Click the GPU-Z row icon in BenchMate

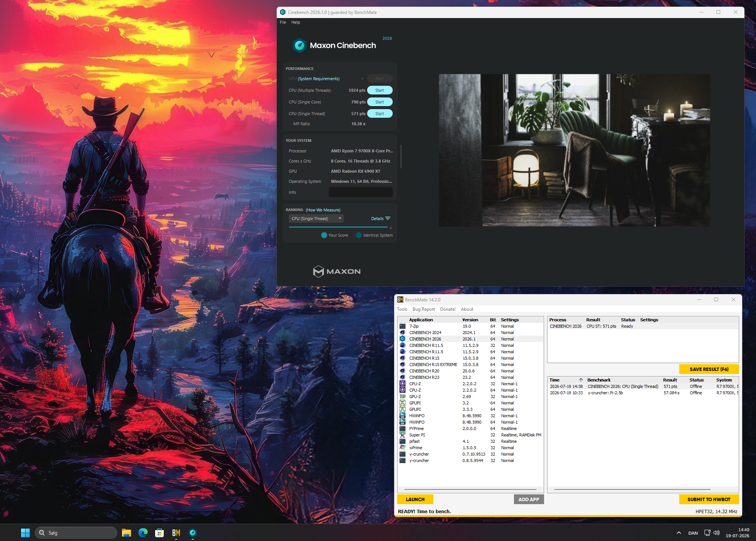point(402,397)
